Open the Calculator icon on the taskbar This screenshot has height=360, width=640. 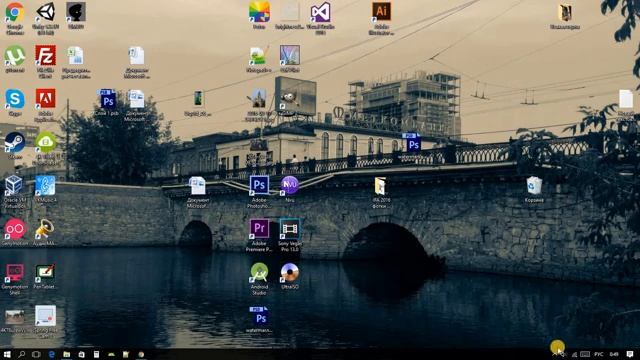point(96,354)
